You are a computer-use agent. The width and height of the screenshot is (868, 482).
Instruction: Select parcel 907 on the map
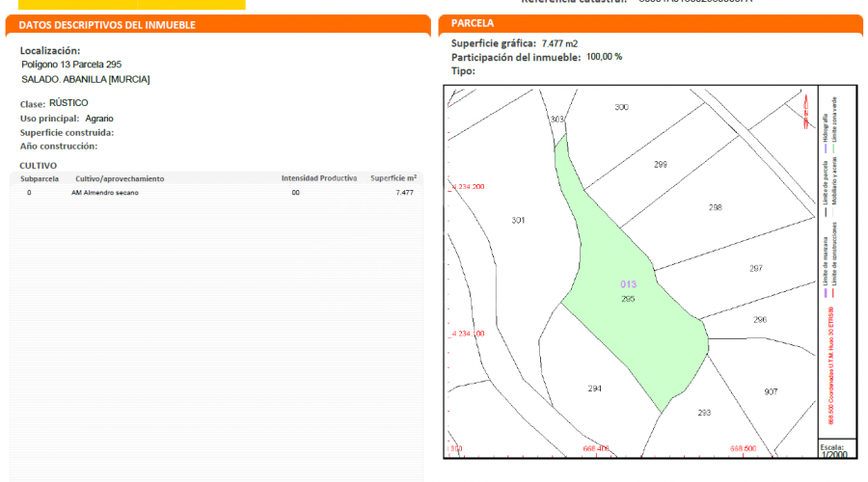click(x=771, y=391)
